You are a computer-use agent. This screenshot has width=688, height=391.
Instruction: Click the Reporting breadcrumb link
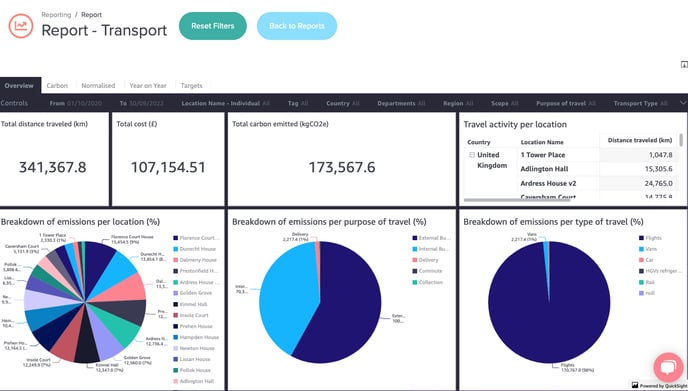[x=56, y=14]
